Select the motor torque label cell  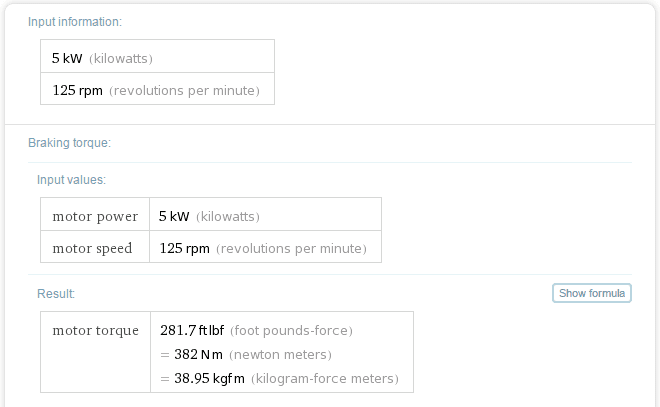tap(96, 352)
